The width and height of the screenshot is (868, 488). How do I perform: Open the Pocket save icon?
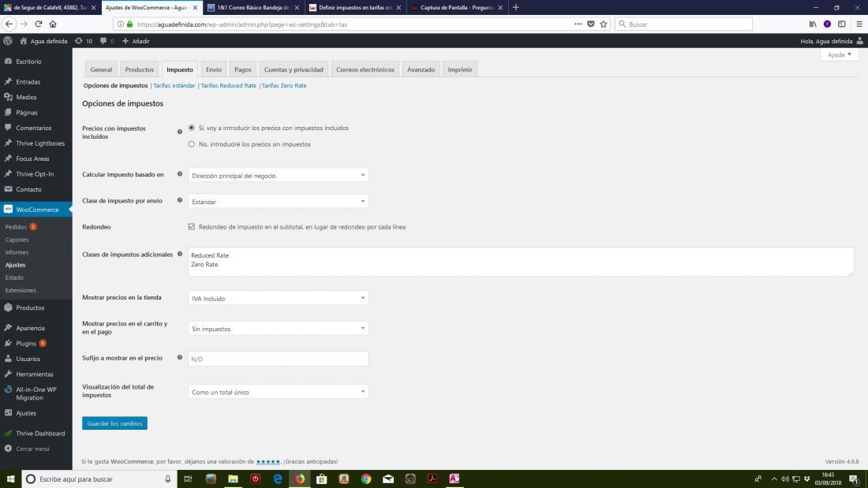point(591,24)
